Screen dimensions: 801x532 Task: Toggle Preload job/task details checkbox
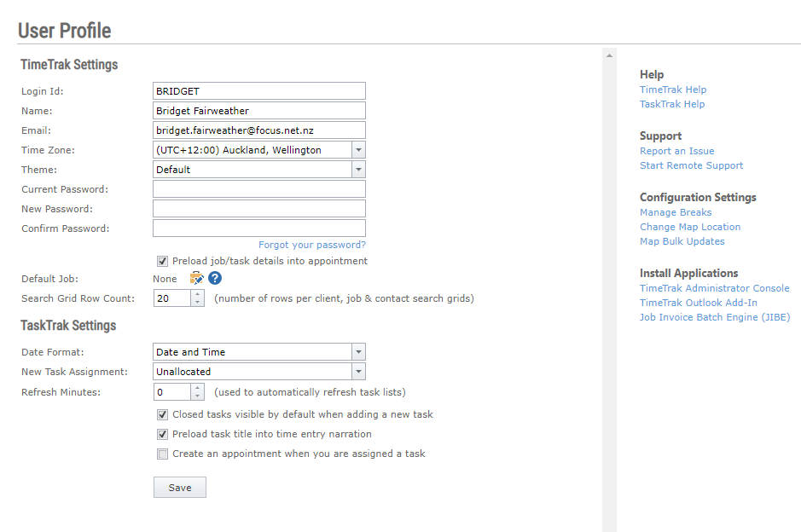click(x=162, y=262)
